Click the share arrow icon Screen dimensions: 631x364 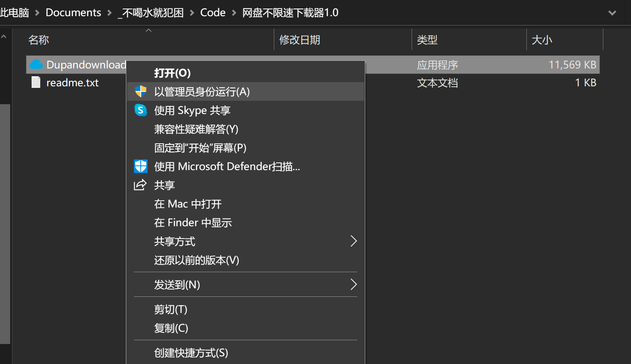point(140,185)
